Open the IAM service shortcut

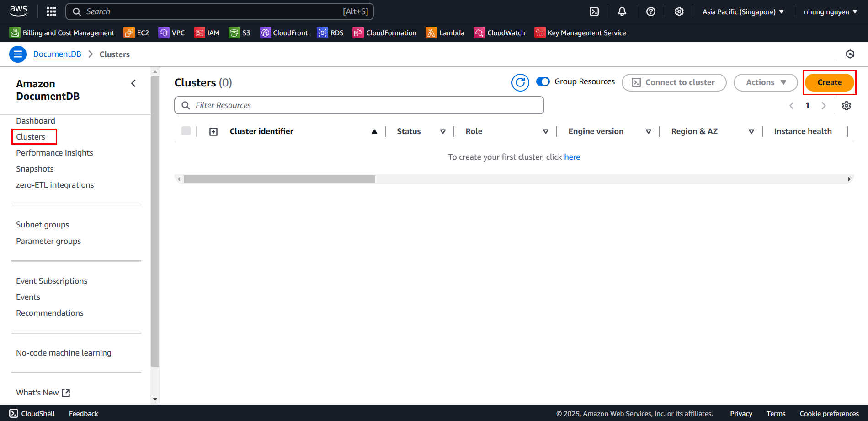207,33
